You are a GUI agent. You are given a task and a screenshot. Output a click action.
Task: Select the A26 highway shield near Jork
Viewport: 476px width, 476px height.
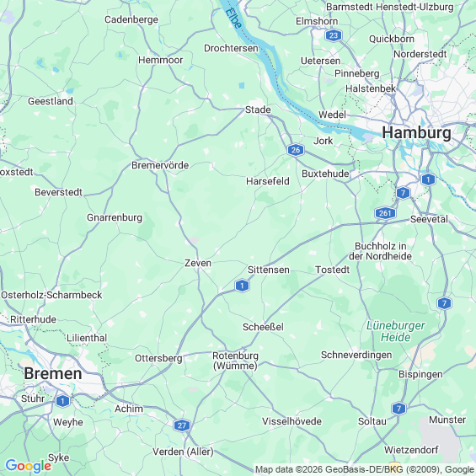[x=296, y=150]
